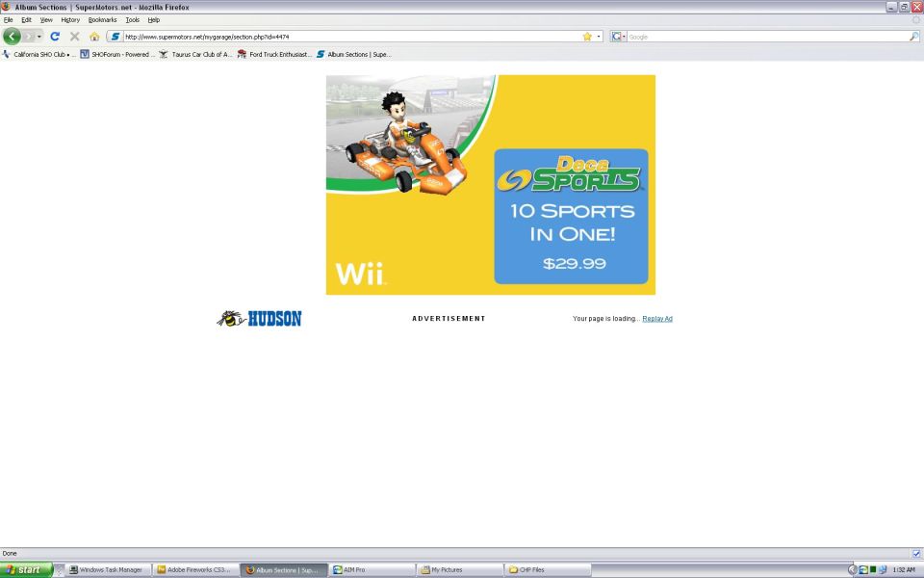
Task: Choose search engine via Google icon
Action: point(618,37)
